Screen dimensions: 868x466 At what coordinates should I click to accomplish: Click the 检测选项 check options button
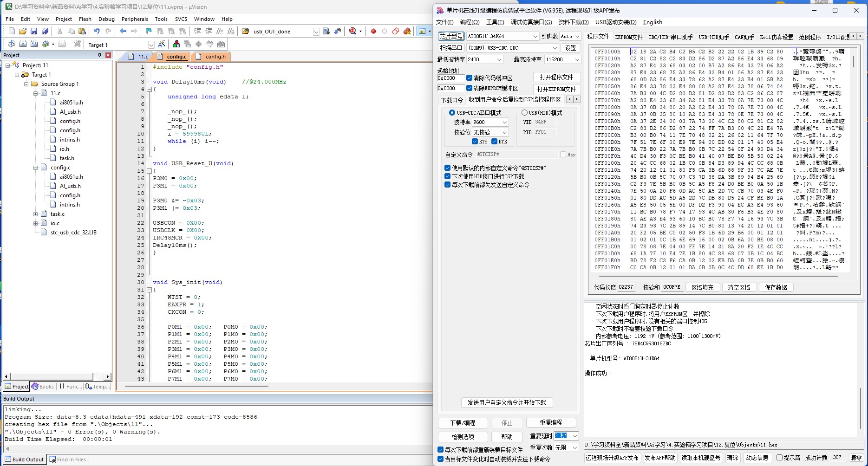[x=463, y=437]
